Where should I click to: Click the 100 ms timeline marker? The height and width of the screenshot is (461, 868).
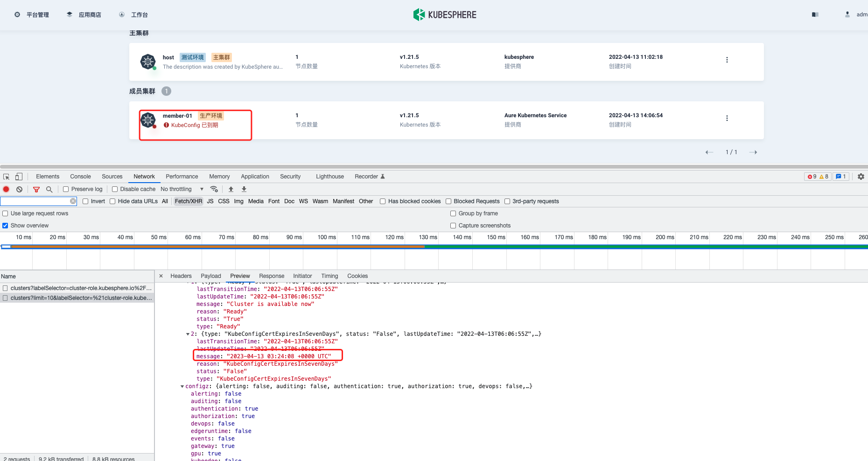coord(327,237)
